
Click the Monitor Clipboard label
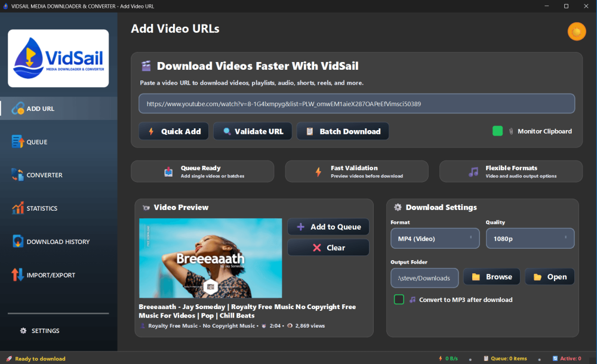tap(544, 131)
